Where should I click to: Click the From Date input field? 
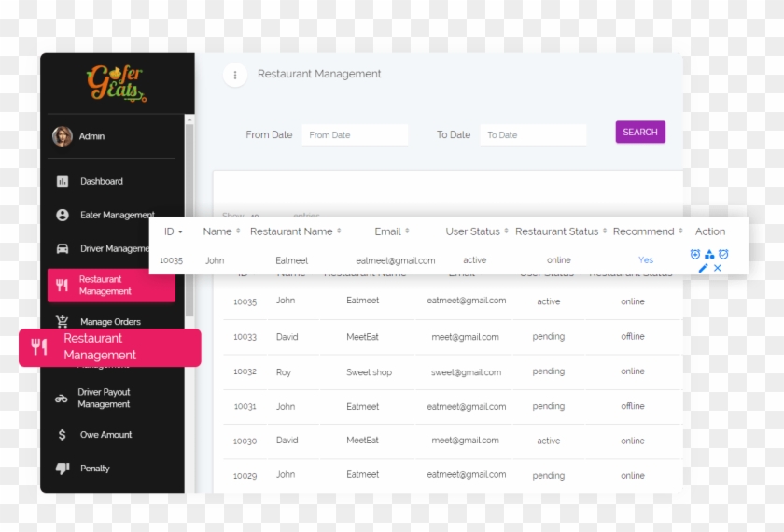[x=355, y=135]
